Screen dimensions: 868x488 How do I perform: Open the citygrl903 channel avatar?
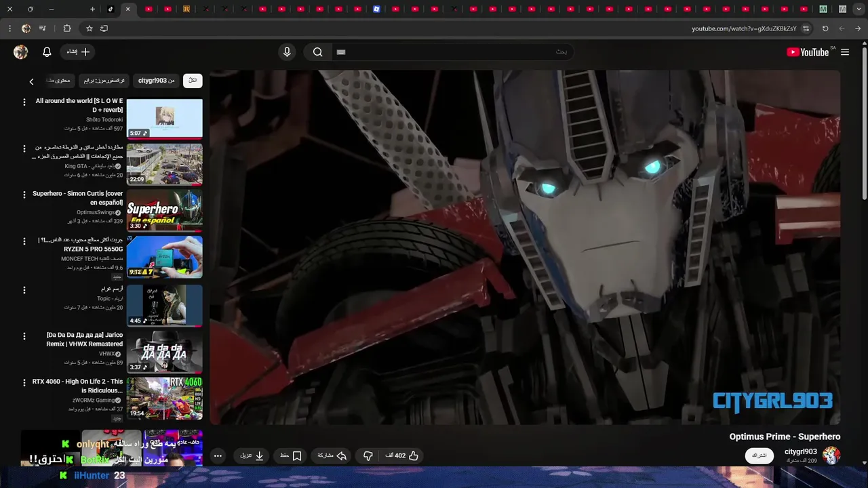pos(831,455)
